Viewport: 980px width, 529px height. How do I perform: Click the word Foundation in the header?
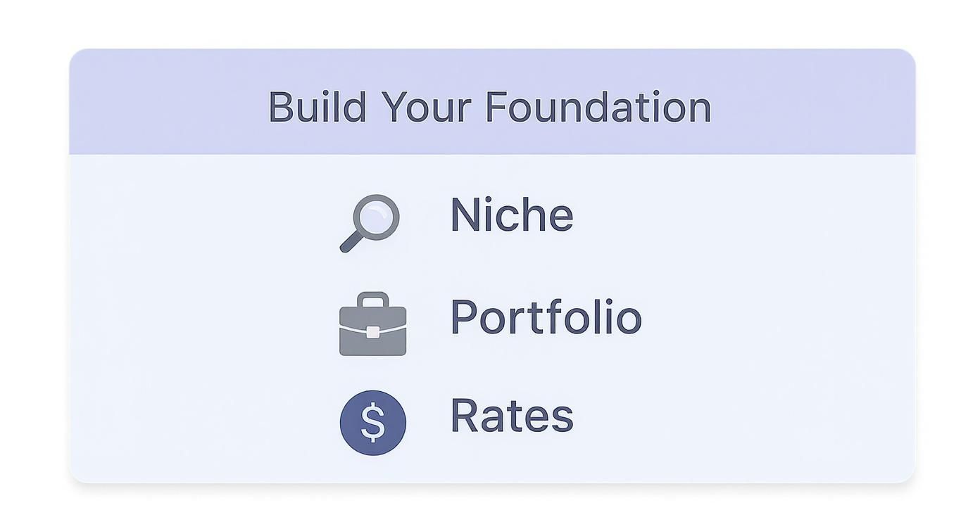click(x=598, y=108)
